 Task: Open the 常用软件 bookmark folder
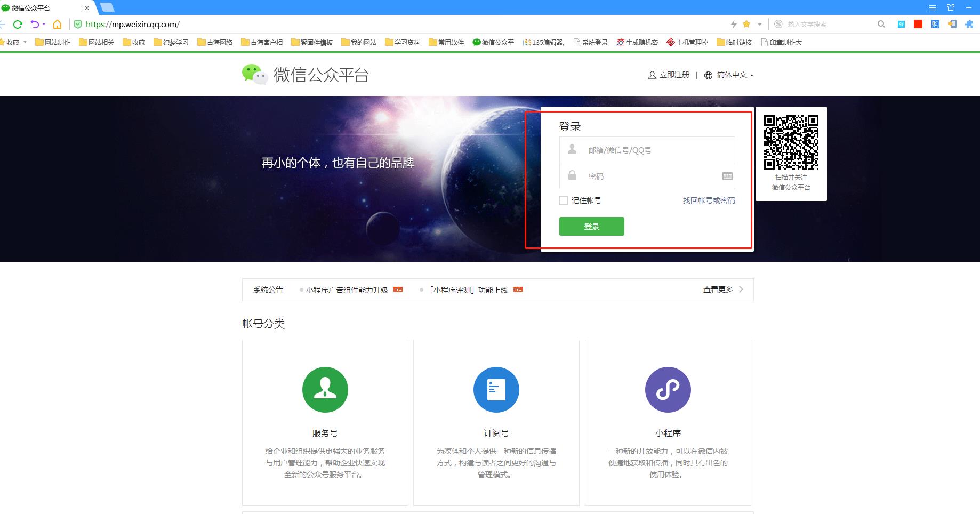tap(446, 42)
